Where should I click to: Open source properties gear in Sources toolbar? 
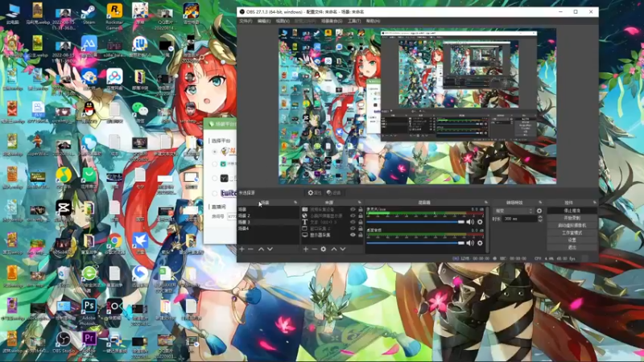pos(324,249)
